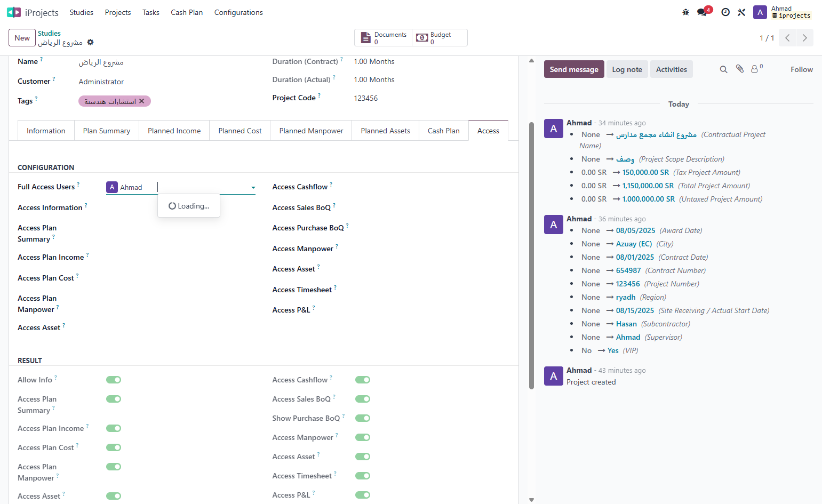Open Activities button in chatter
The image size is (822, 504).
[671, 69]
